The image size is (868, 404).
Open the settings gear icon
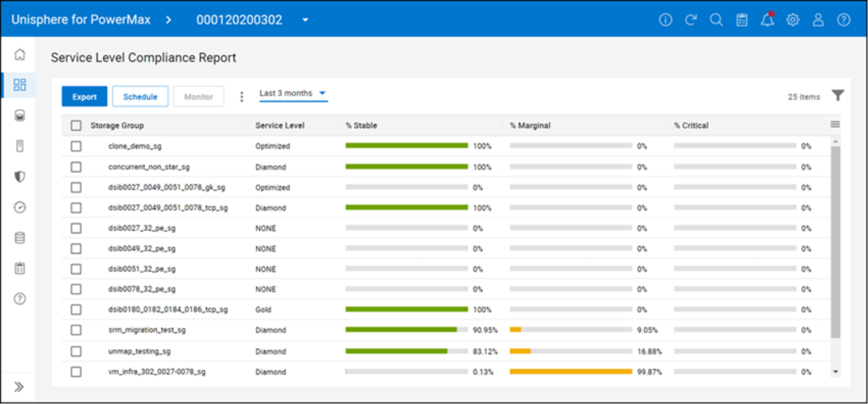792,20
